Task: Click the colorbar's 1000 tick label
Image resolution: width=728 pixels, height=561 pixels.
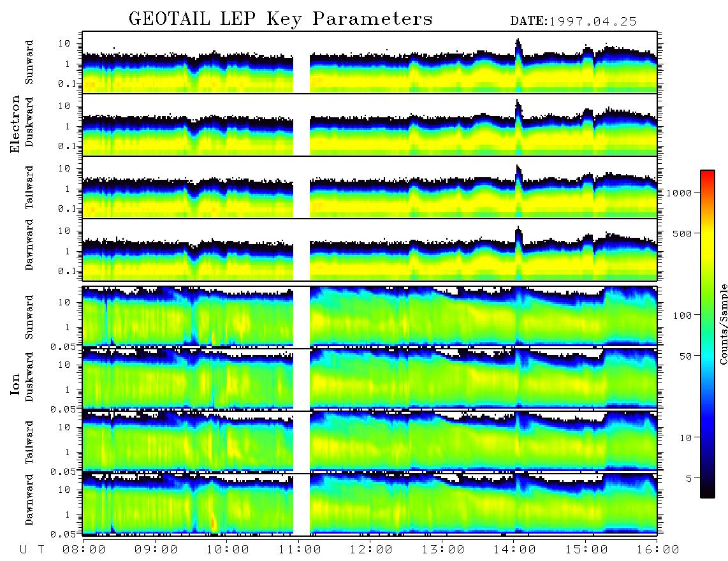Action: (679, 193)
